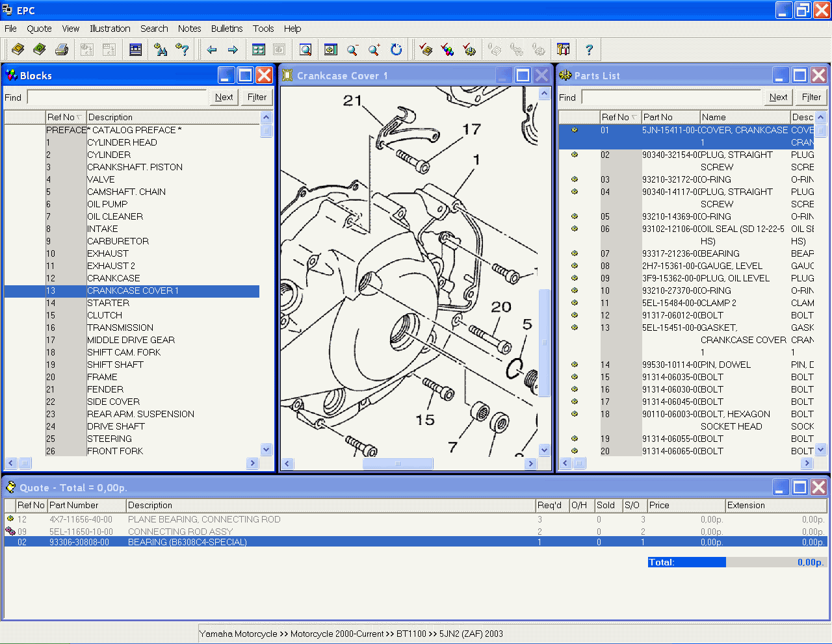This screenshot has width=832, height=644.
Task: Click callout number 15 in illustration
Action: [x=425, y=420]
